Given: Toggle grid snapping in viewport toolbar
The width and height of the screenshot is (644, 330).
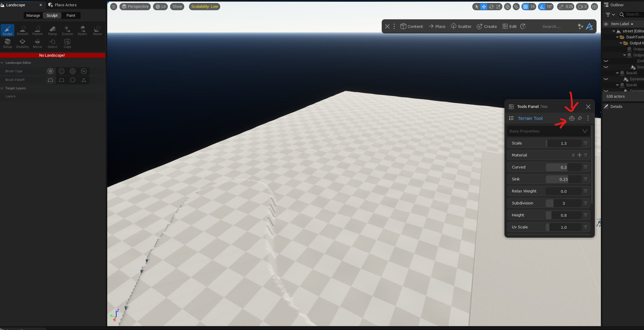Looking at the screenshot, I should (x=525, y=7).
